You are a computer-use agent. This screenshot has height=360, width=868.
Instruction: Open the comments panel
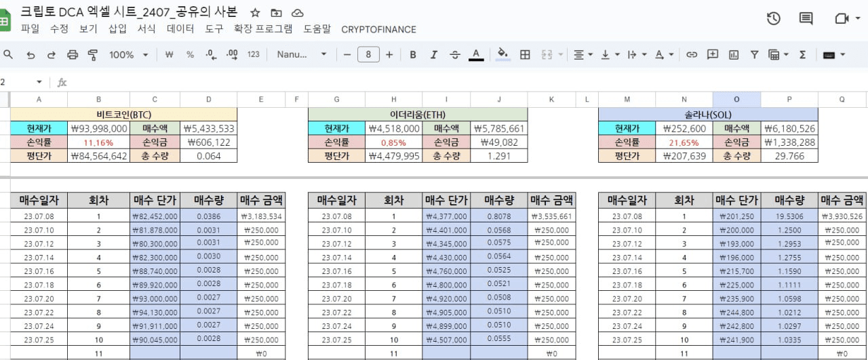coord(806,19)
